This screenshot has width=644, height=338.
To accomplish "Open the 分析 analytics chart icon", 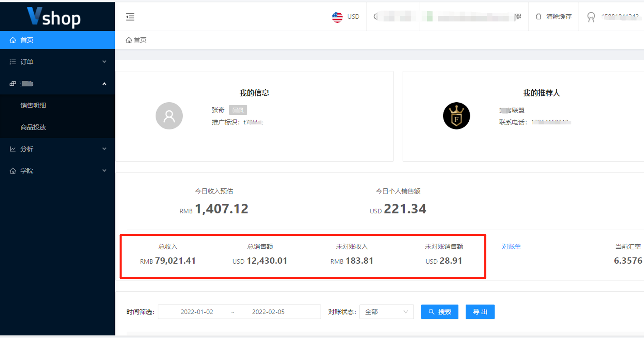I will (12, 149).
